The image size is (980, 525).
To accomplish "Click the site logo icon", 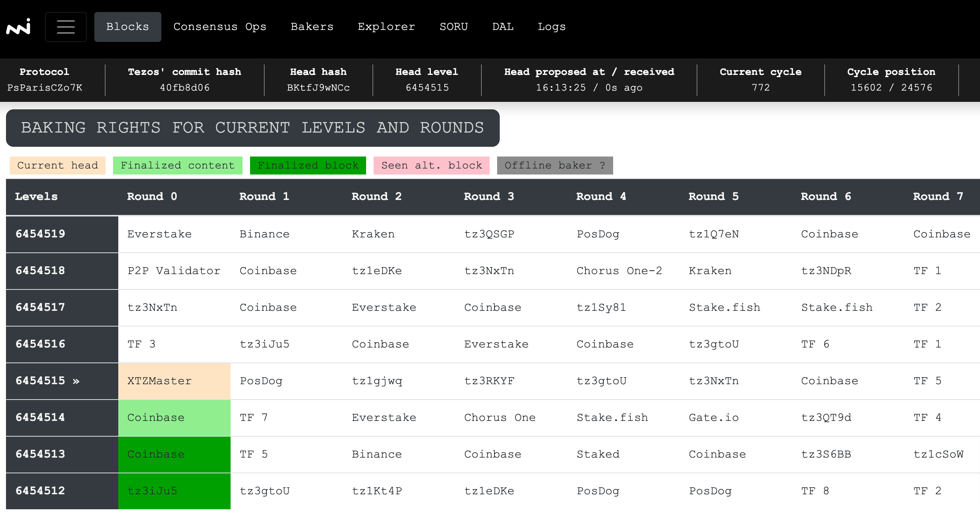I will click(18, 27).
